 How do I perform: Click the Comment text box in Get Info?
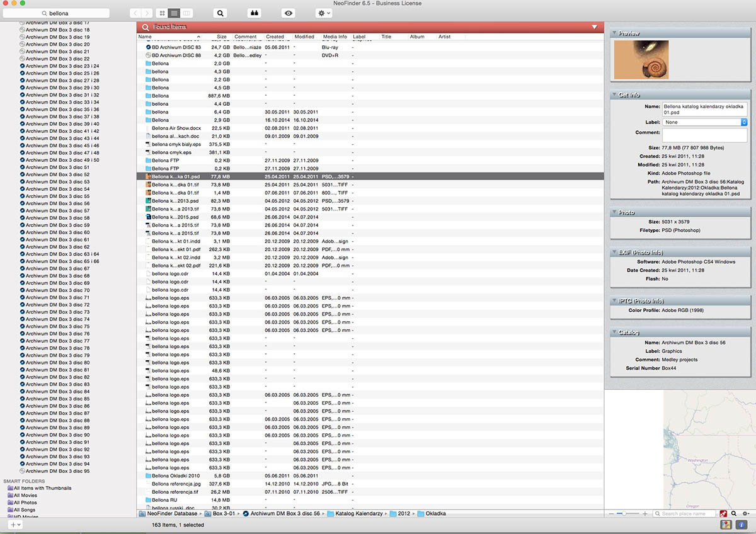[x=704, y=135]
